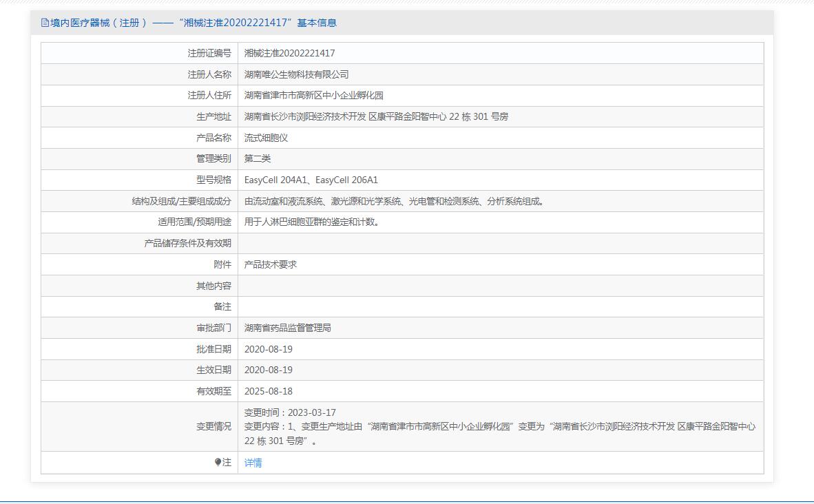Click the 注册人名称 label cell

(140, 74)
